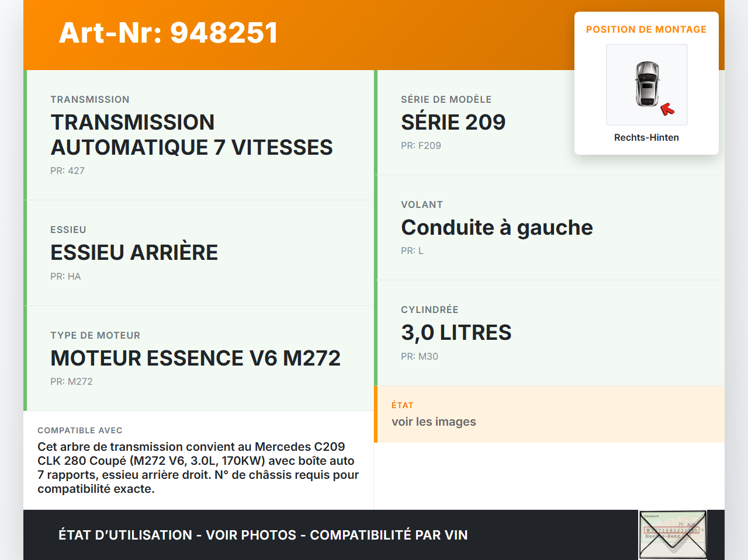Click the 'PR: HA' code
This screenshot has width=748, height=560.
coord(65,276)
